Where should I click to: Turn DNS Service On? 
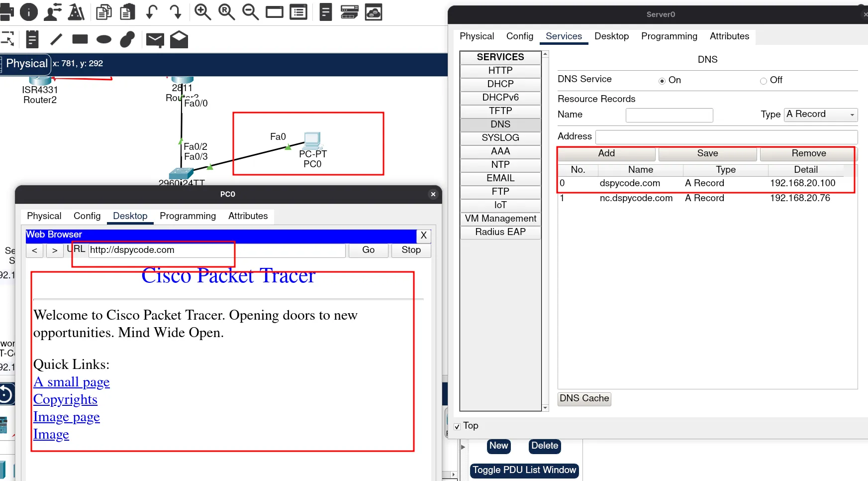[x=662, y=81]
